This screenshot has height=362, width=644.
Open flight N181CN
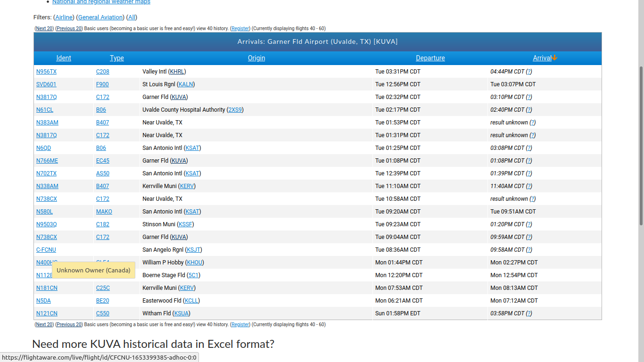tap(47, 288)
